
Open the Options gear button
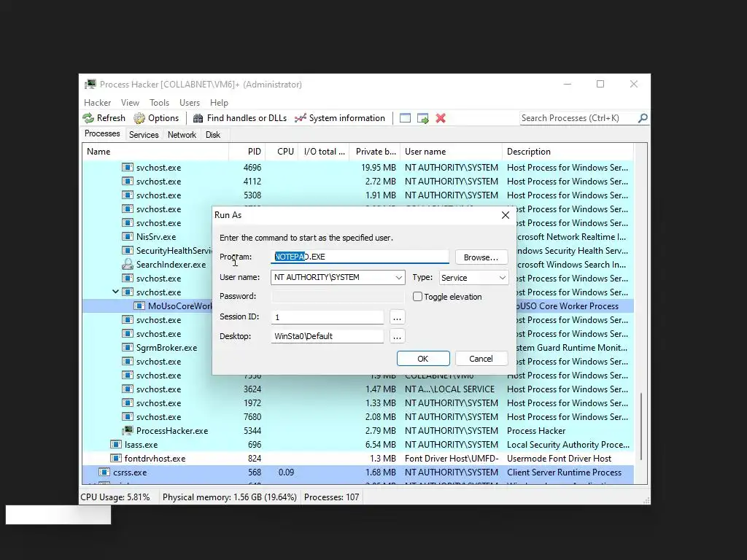tap(156, 118)
